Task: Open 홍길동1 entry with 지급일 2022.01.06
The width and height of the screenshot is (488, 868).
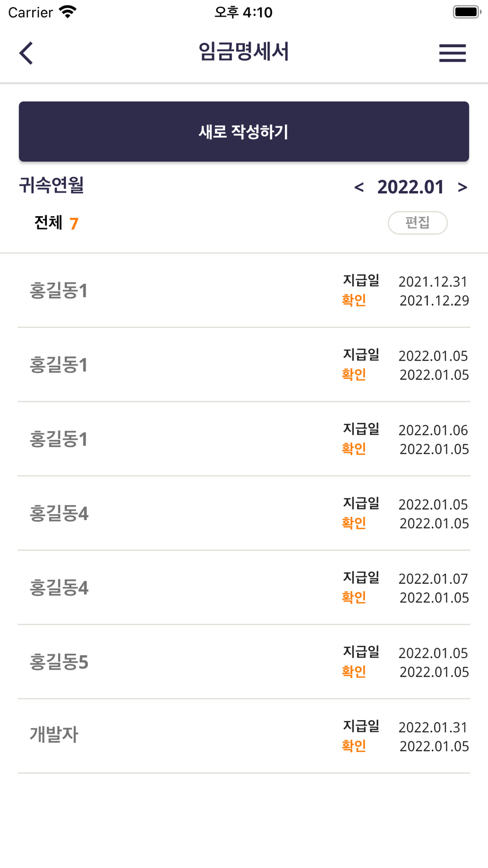Action: pyautogui.click(x=244, y=439)
